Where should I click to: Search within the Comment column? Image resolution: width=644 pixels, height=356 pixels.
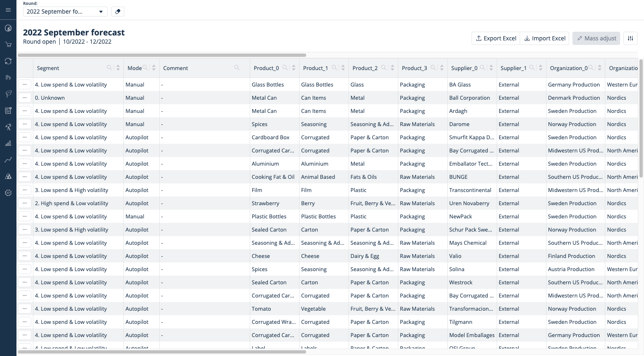pyautogui.click(x=237, y=68)
